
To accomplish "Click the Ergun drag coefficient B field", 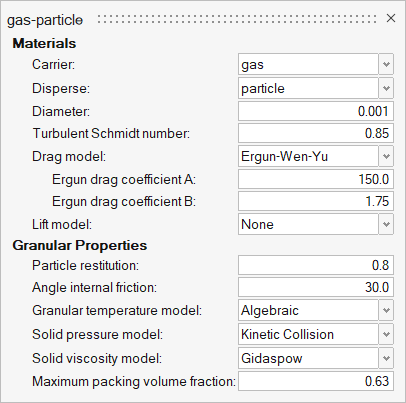I will (316, 201).
